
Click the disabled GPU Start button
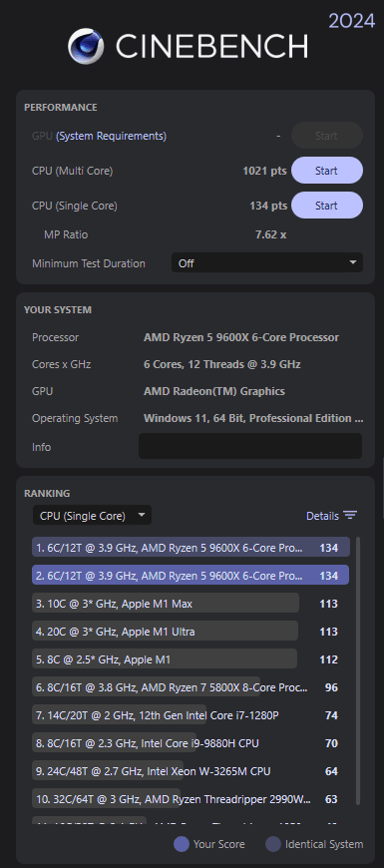(x=327, y=136)
